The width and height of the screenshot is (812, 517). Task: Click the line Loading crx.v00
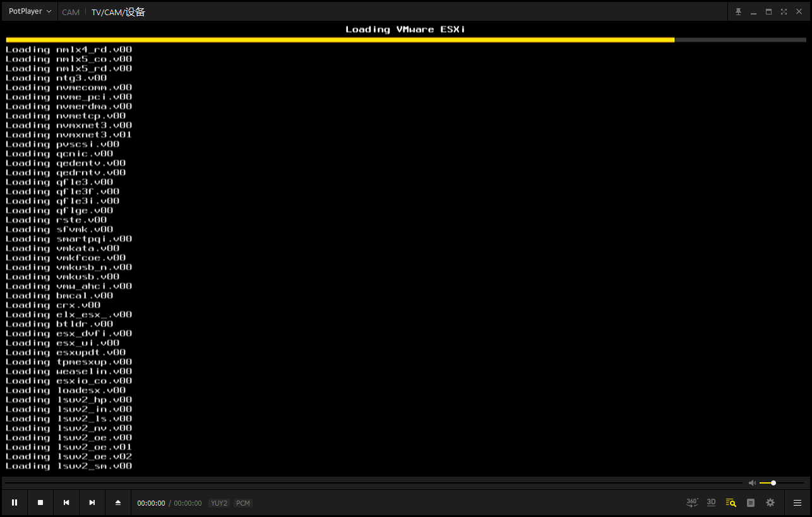(x=53, y=305)
